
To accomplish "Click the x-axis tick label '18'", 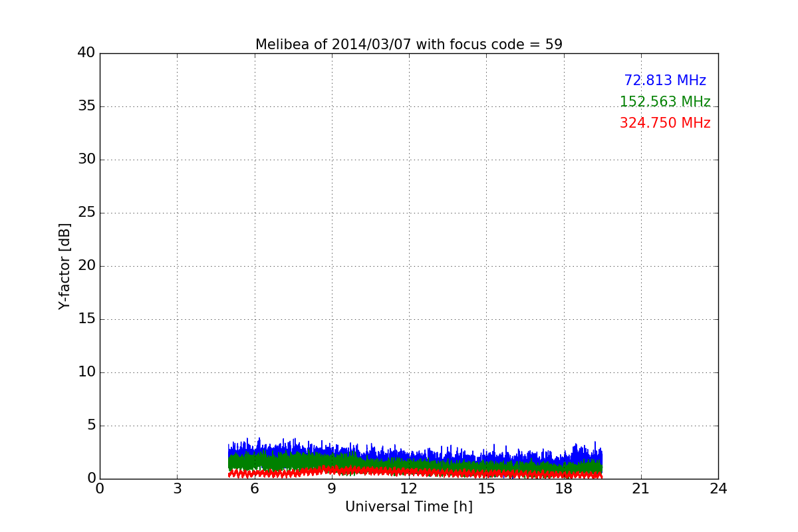I will tap(564, 488).
